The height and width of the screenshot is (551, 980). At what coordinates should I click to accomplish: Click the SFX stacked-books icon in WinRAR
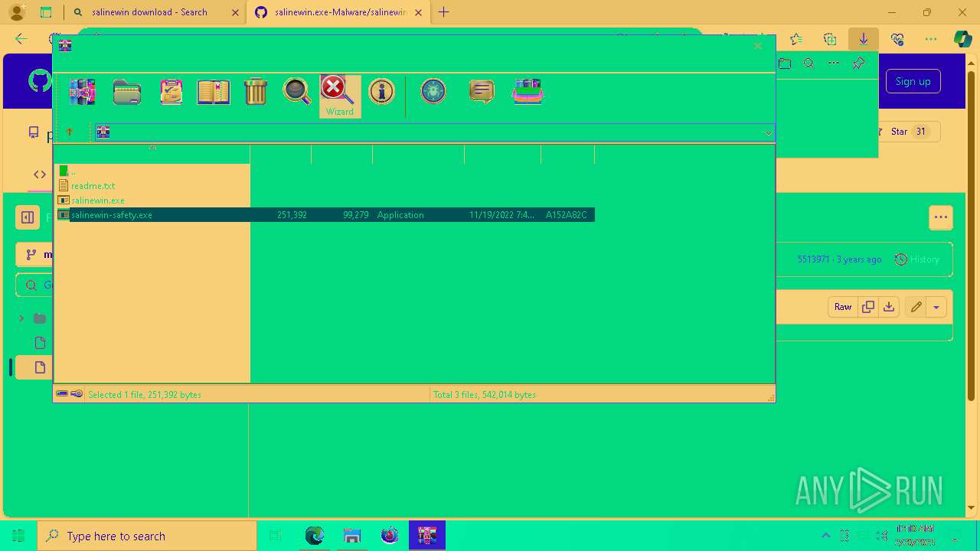tap(528, 92)
